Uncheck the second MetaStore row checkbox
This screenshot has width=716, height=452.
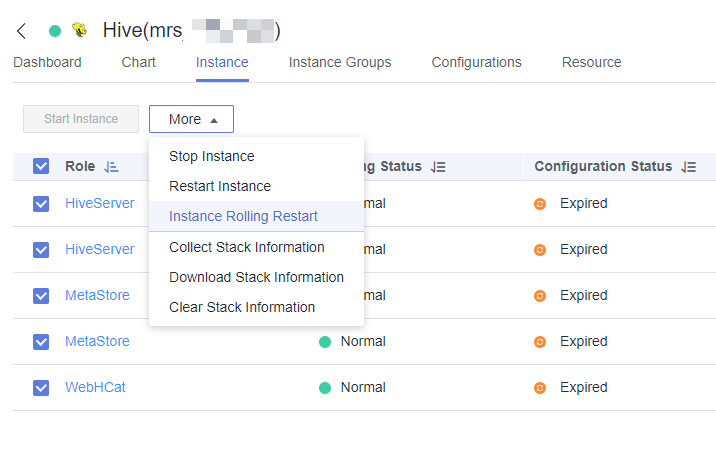click(41, 342)
